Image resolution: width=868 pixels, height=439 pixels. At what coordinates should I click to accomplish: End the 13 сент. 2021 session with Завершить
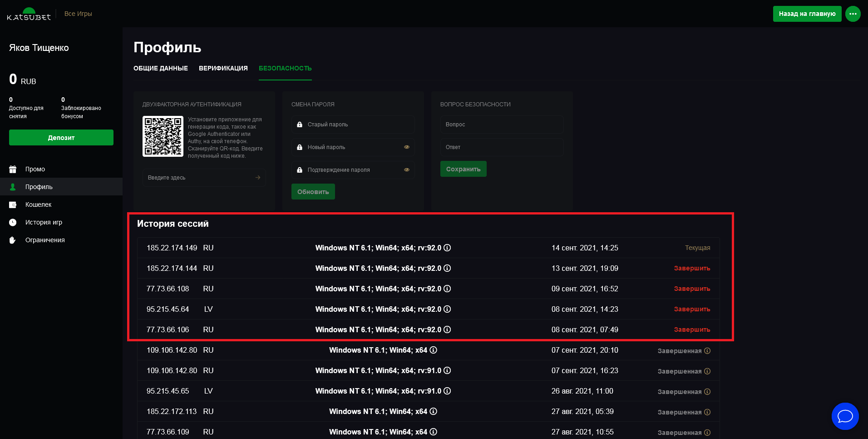click(691, 268)
